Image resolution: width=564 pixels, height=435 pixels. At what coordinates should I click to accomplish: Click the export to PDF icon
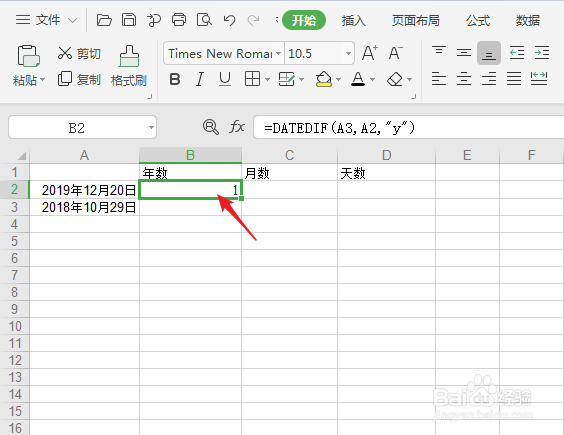coord(154,20)
